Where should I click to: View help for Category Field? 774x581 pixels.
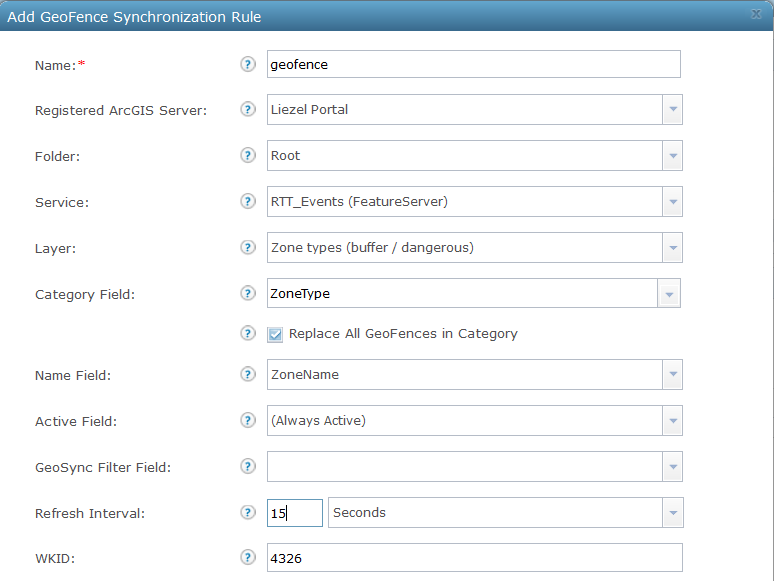pyautogui.click(x=248, y=293)
